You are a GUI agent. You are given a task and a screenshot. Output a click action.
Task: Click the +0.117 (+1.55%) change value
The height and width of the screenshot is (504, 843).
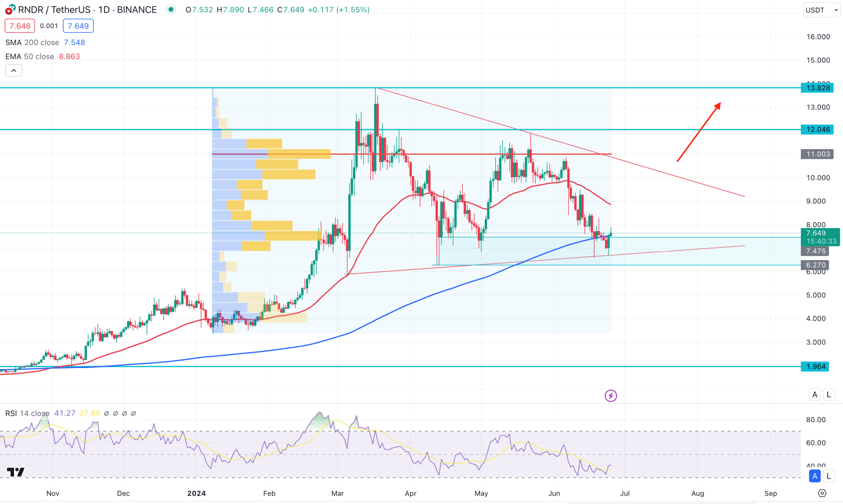click(x=339, y=10)
